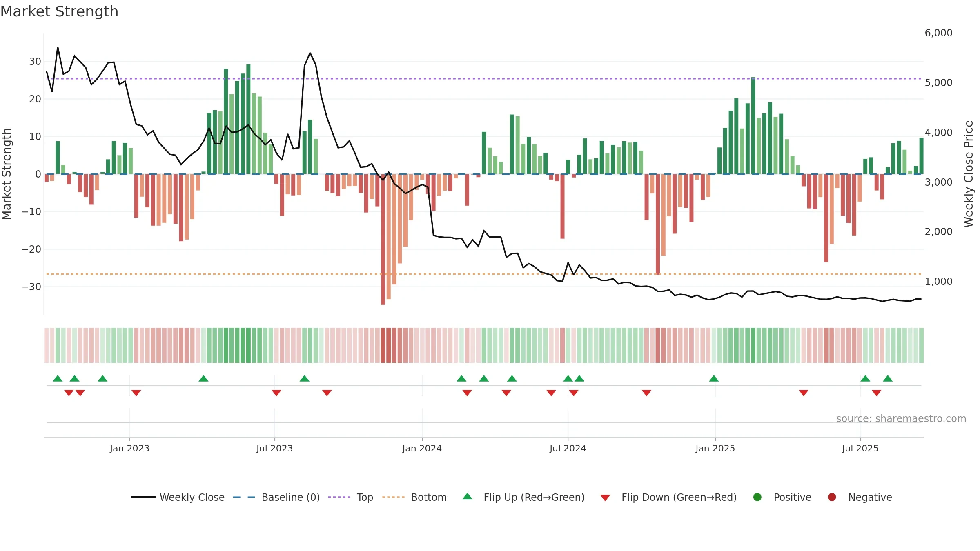Select the lone red flip-down triangle between Jan 2025 and Jul 2025
Screen dimensions: 980x551
[804, 393]
